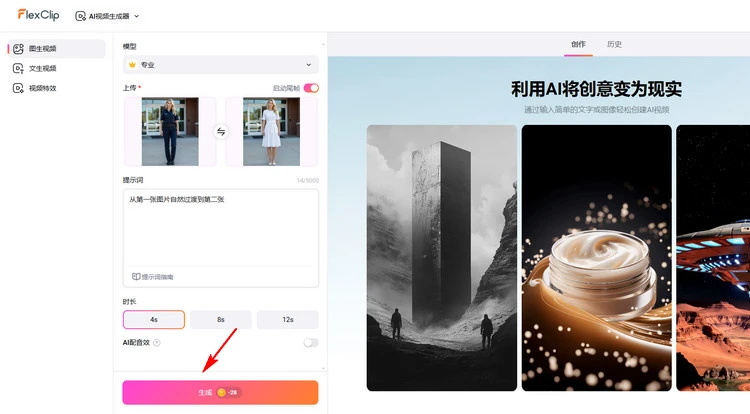This screenshot has height=414, width=750.
Task: Click the 14/5000 character counter
Action: pos(308,180)
